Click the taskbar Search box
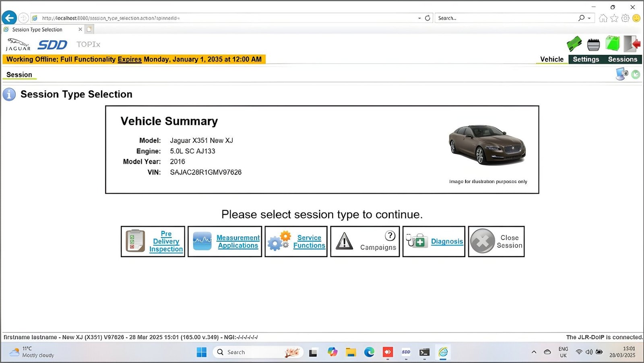This screenshot has width=644, height=363. click(257, 352)
